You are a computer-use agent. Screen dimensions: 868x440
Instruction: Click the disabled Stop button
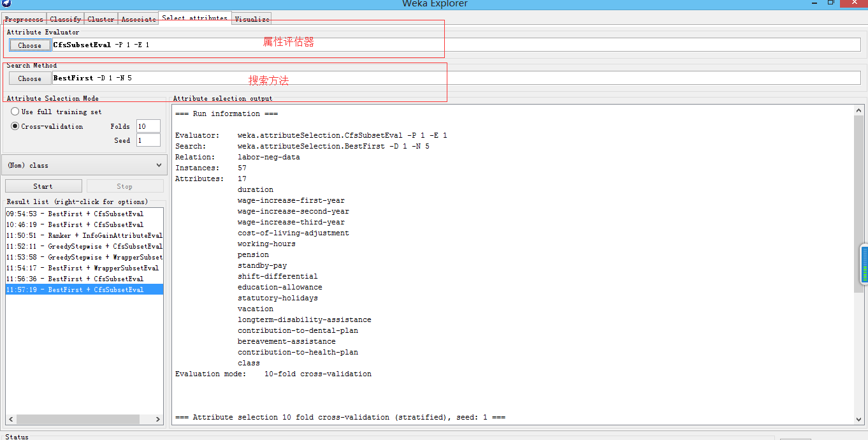click(125, 186)
